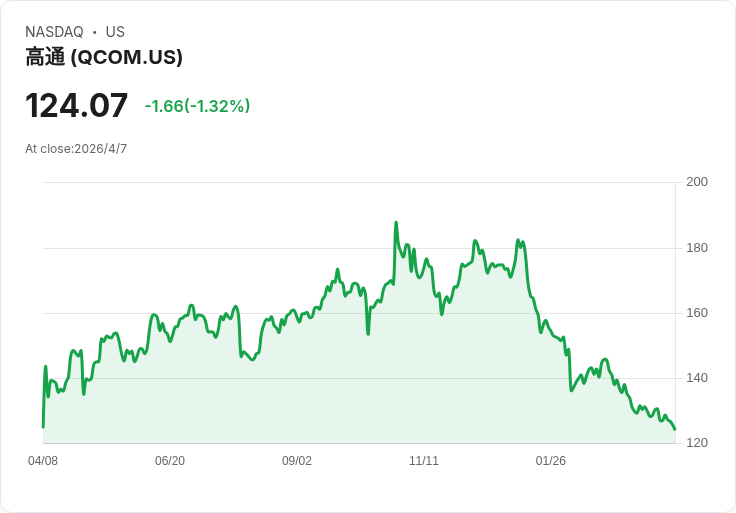
Task: Click the 06/20 date label
Action: [170, 461]
